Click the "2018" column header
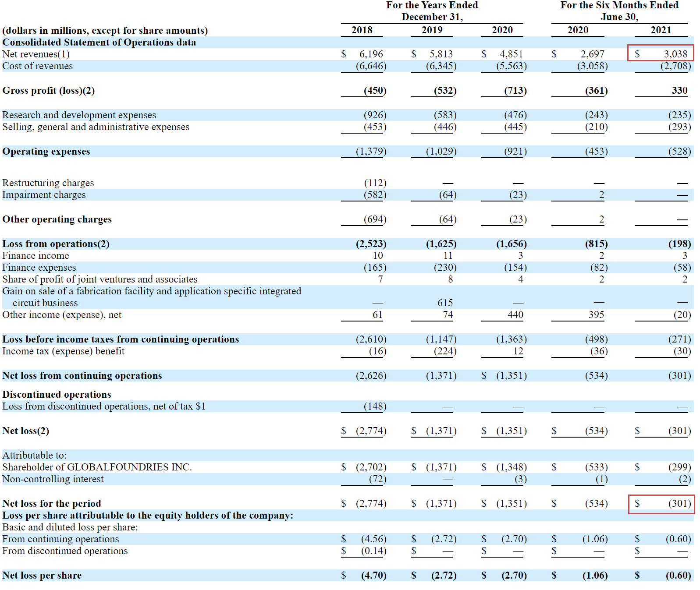Image resolution: width=700 pixels, height=590 pixels. tap(362, 30)
